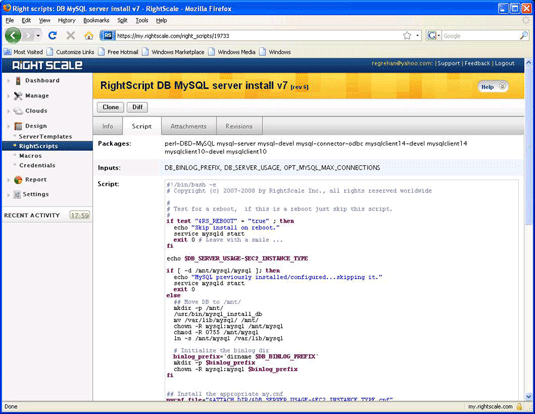Open the History menu
535x414 pixels.
click(67, 20)
